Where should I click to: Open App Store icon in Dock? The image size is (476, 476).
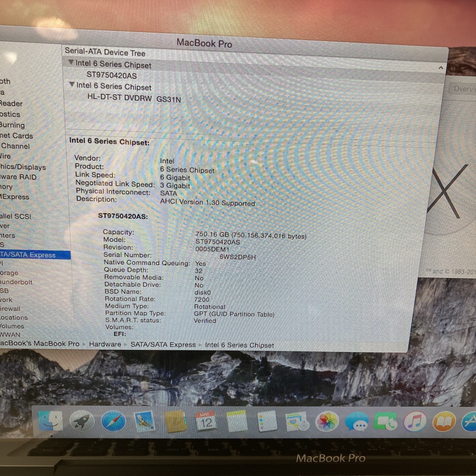tap(469, 422)
